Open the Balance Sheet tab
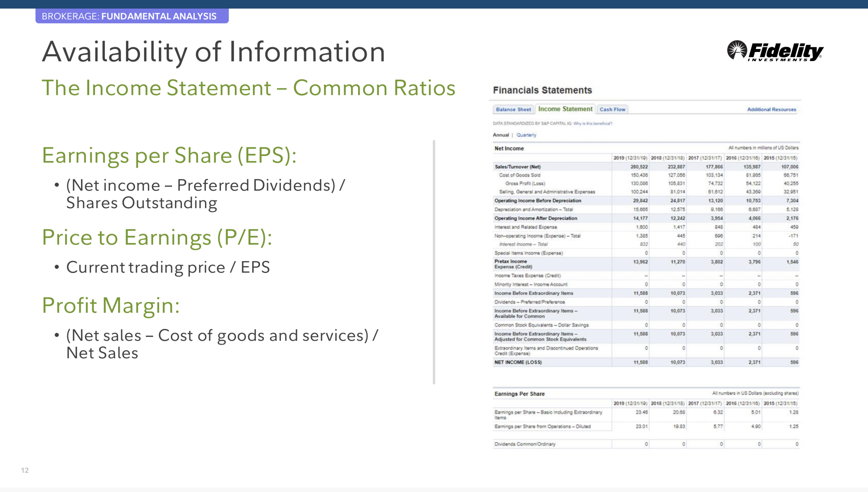 pyautogui.click(x=513, y=109)
